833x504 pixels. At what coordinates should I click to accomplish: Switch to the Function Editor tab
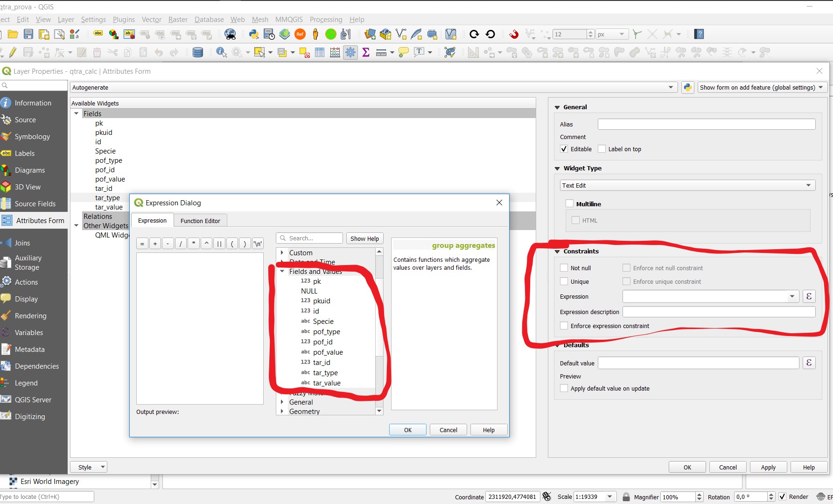point(200,220)
